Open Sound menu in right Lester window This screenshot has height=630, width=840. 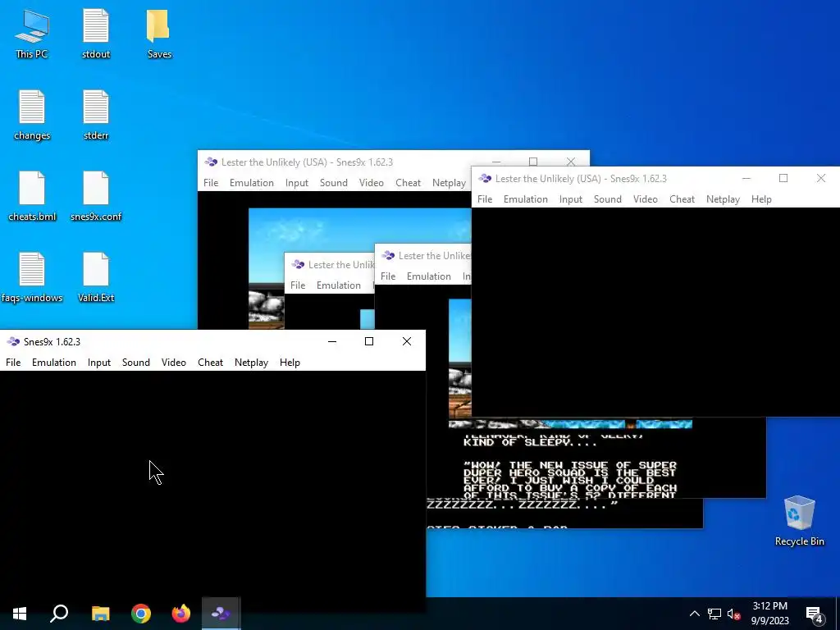click(608, 199)
